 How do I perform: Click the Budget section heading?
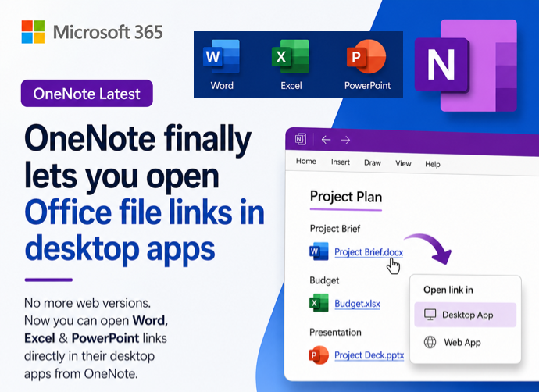[x=324, y=280]
